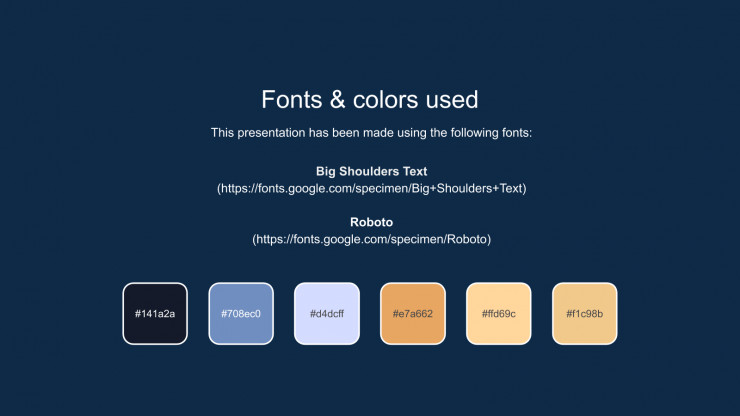Click the 'Big Shoulders Text' bold font name
The width and height of the screenshot is (740, 416).
coord(371,171)
